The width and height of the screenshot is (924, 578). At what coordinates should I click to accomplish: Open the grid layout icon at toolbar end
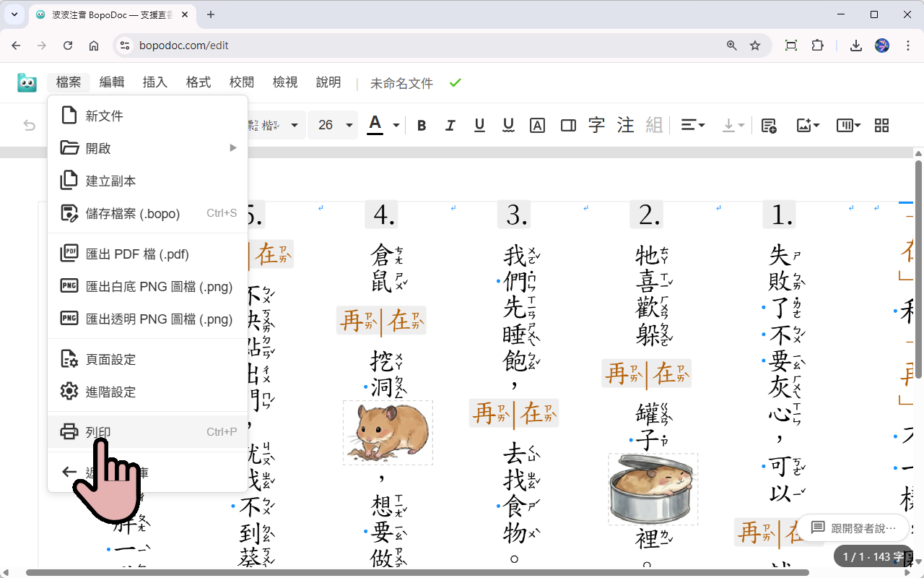pyautogui.click(x=881, y=125)
